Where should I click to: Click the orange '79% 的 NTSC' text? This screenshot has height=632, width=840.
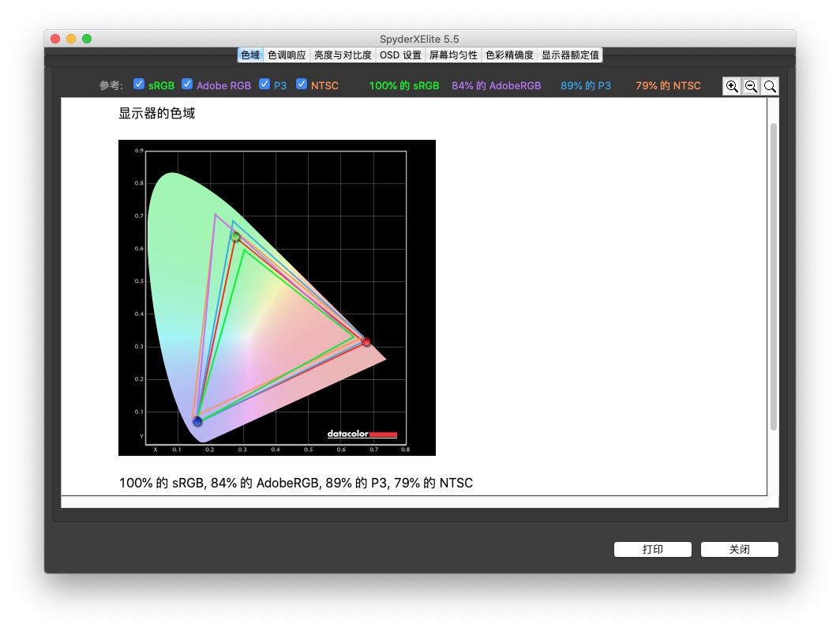pyautogui.click(x=668, y=86)
